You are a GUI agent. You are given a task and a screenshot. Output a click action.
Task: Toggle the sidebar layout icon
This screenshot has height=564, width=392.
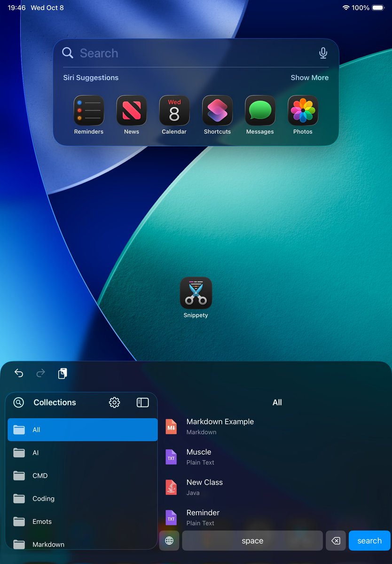[x=142, y=402]
